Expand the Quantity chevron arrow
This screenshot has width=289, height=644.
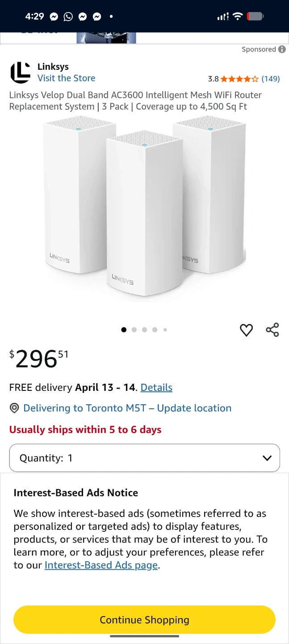[x=267, y=458]
